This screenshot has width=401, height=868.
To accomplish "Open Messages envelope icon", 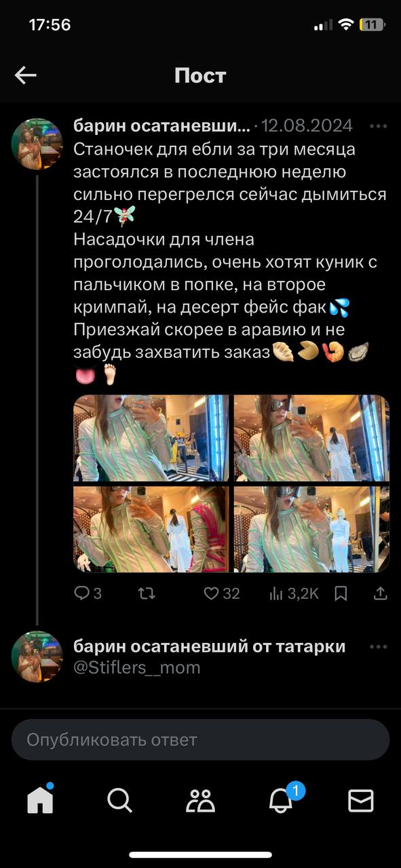I will [x=361, y=801].
